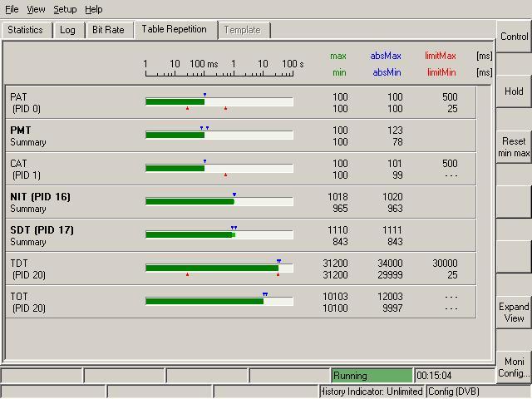Screen dimensions: 532x399
Task: Select the TOT (PID 20) row label
Action: coord(28,303)
